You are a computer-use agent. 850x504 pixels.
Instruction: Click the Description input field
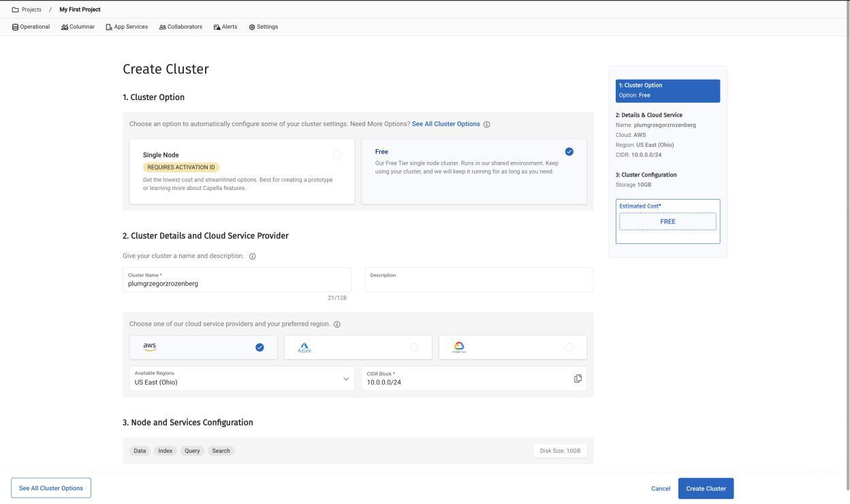(x=479, y=280)
